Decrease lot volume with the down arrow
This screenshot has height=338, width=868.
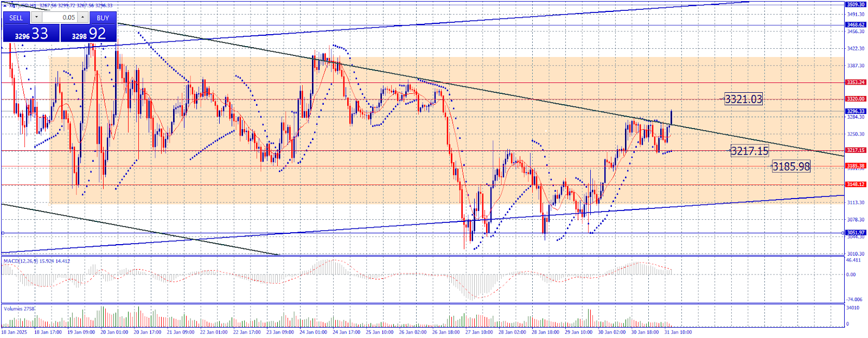click(36, 17)
